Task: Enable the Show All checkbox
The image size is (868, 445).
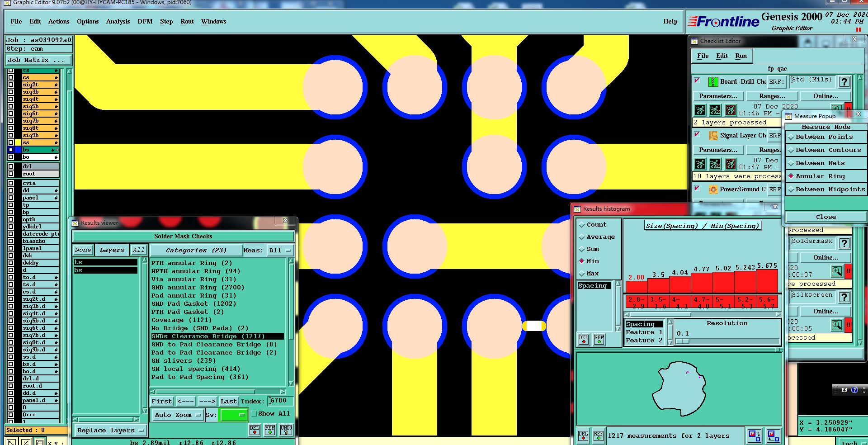Action: 254,414
